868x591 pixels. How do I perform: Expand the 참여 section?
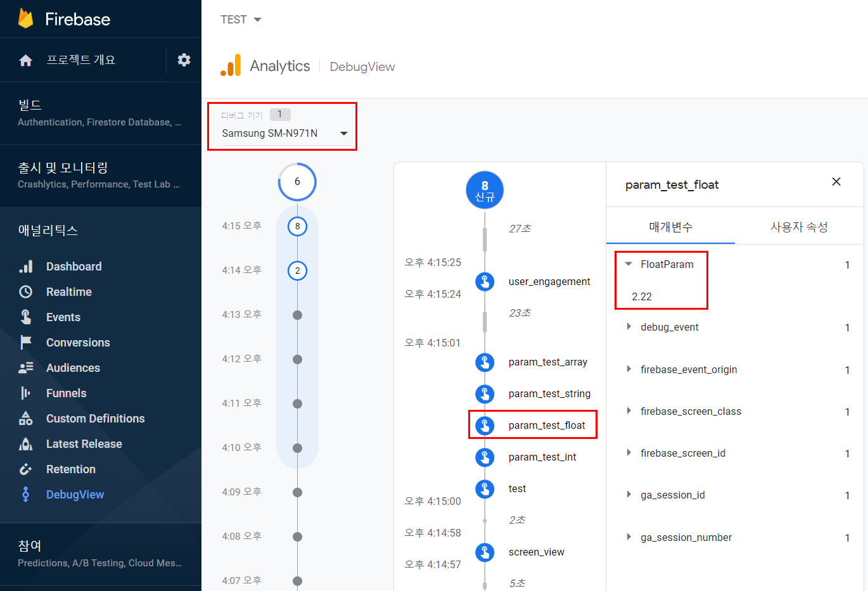[101, 554]
